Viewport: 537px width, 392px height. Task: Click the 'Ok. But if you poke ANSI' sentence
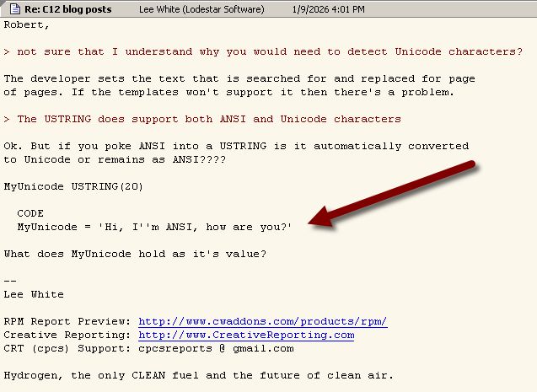[x=236, y=146]
